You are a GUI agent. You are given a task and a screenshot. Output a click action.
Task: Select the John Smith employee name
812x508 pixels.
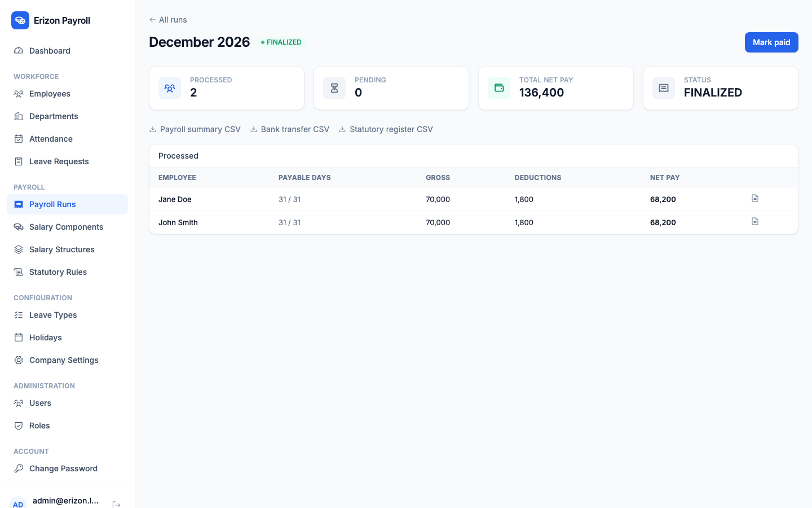178,222
